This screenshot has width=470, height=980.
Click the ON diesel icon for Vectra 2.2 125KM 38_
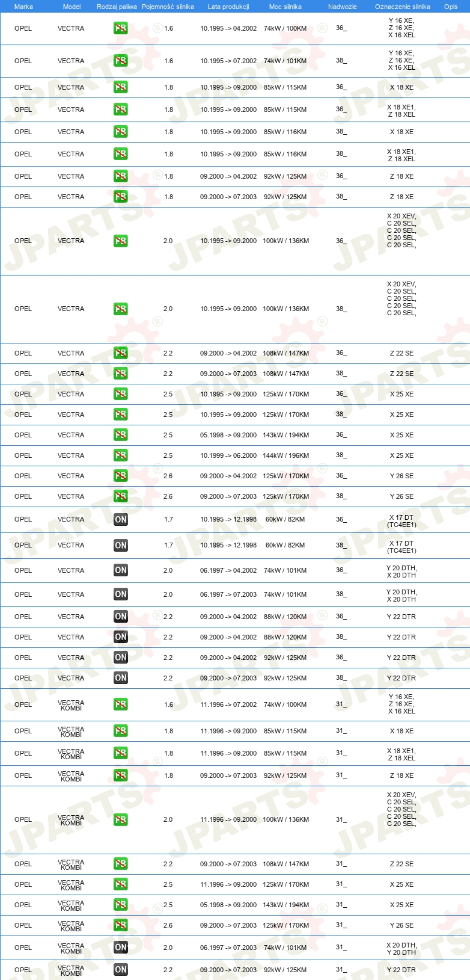(121, 678)
